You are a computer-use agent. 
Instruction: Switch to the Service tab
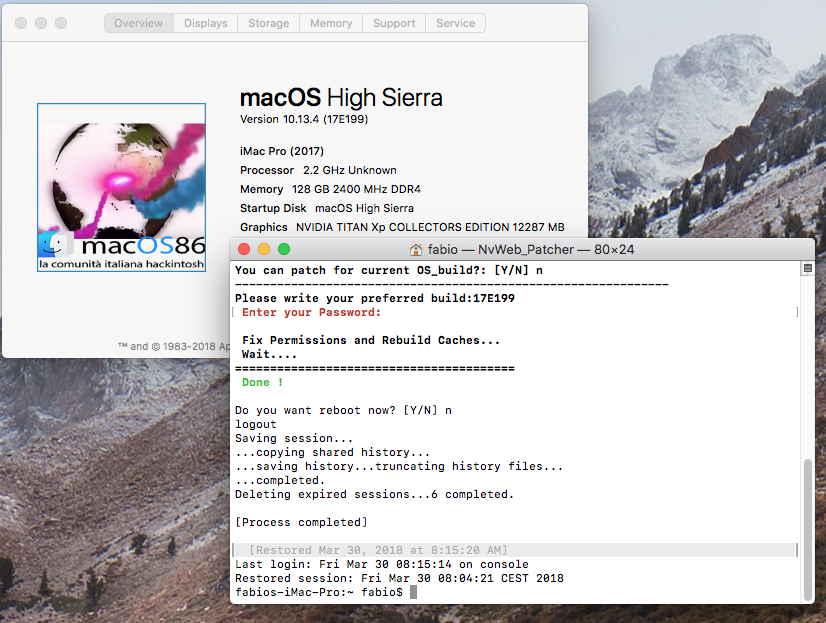(x=456, y=23)
